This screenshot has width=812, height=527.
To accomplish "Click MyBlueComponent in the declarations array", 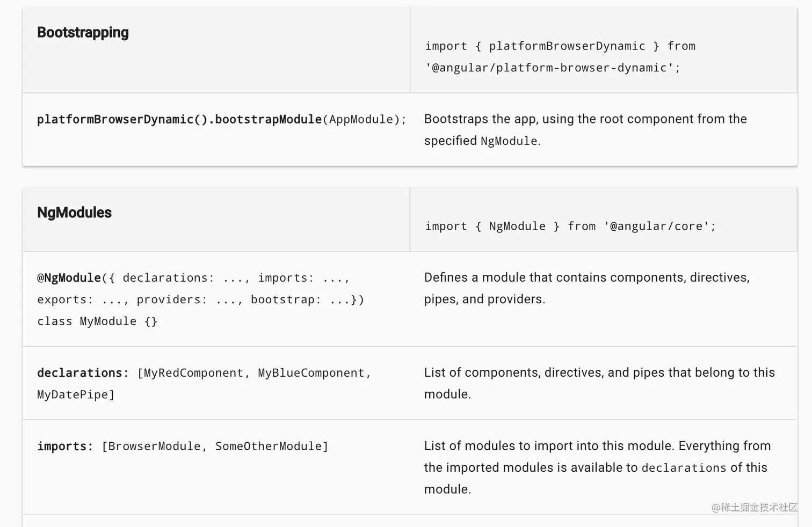I will (x=311, y=373).
